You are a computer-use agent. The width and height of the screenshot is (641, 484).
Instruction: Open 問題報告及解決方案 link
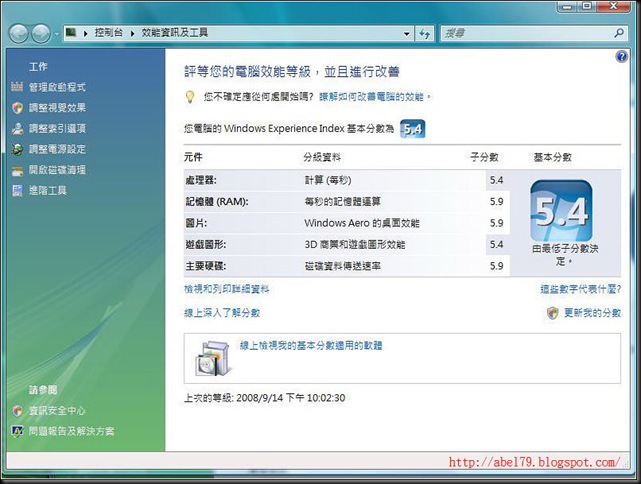72,431
